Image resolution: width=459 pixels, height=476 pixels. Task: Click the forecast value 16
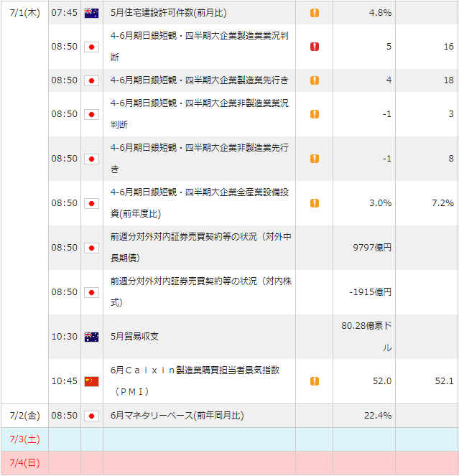point(449,47)
